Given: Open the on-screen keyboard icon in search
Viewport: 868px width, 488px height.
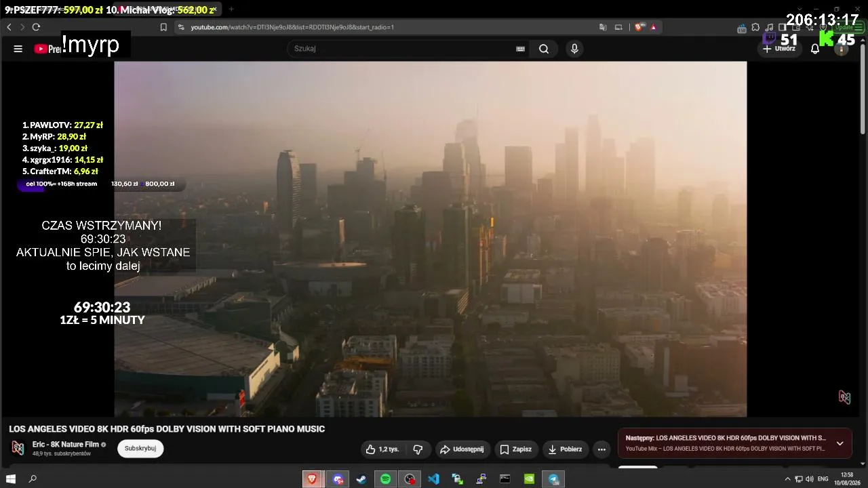Looking at the screenshot, I should click(x=521, y=49).
